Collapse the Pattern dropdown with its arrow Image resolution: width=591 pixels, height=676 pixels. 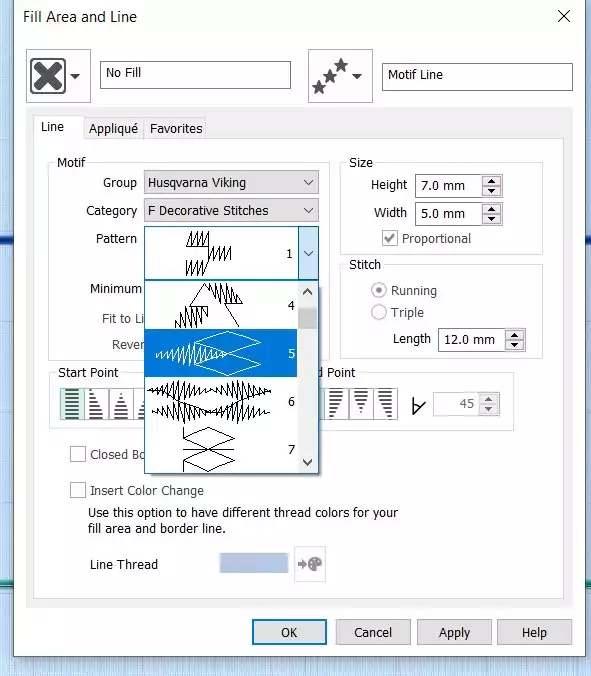pyautogui.click(x=308, y=254)
